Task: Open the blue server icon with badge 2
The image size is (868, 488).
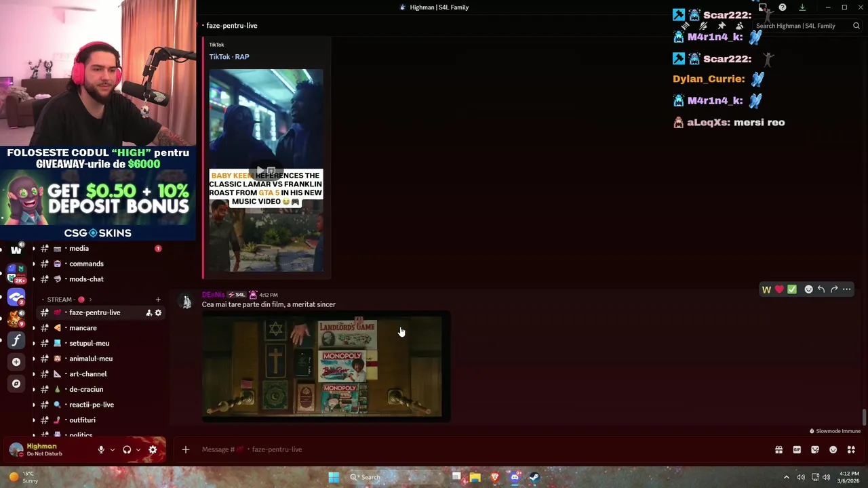Action: click(16, 298)
